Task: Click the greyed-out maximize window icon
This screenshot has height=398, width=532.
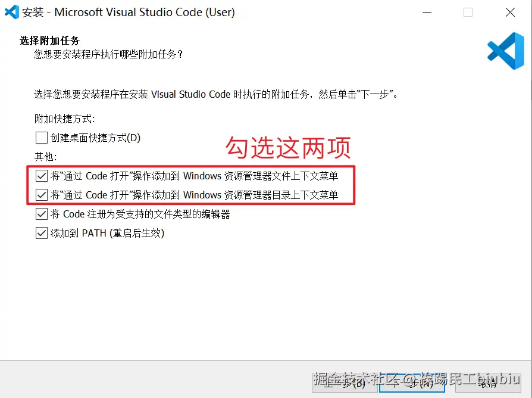Action: (468, 13)
